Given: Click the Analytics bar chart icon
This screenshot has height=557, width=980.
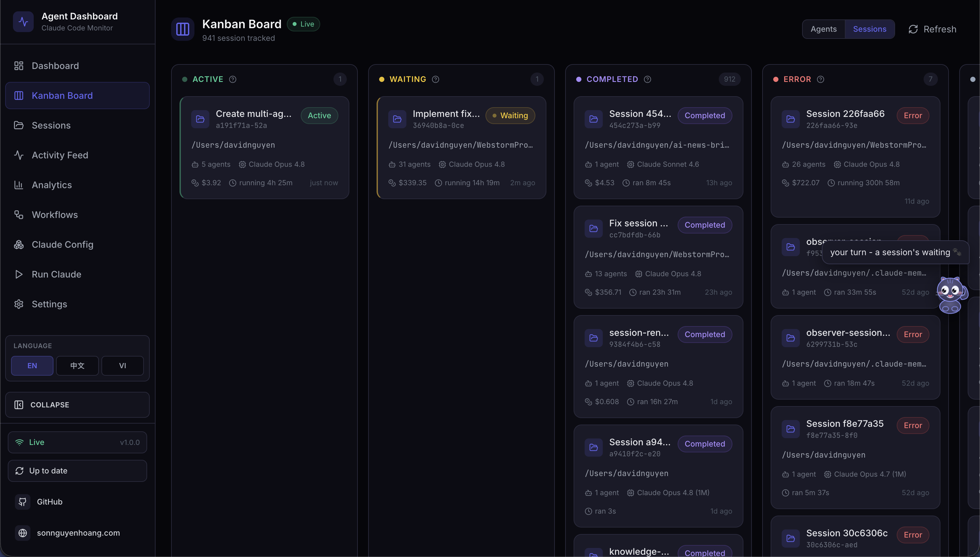Looking at the screenshot, I should pyautogui.click(x=19, y=185).
